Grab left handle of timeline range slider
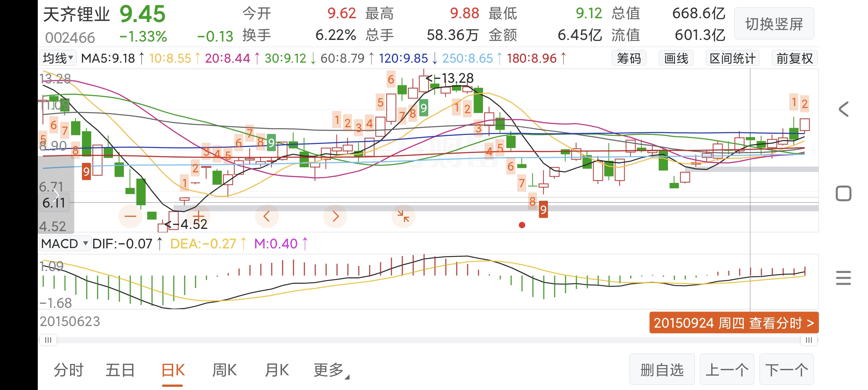Viewport: 868px width, 390px height. point(48,340)
